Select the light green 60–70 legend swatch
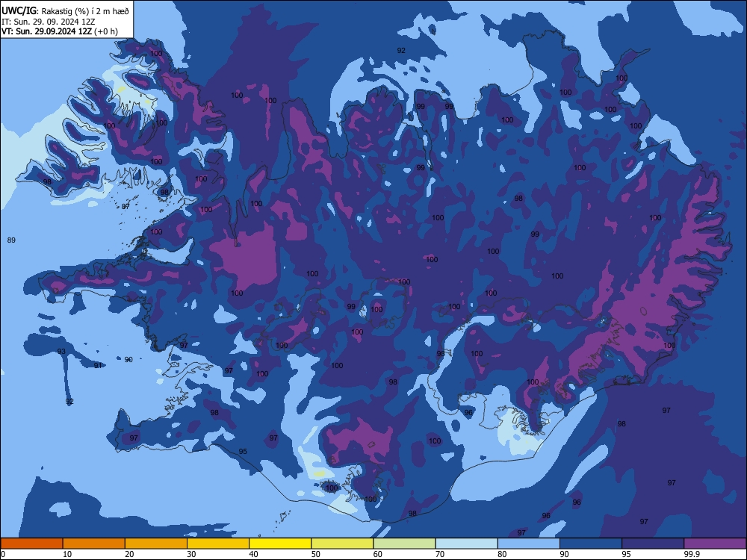 [x=404, y=544]
